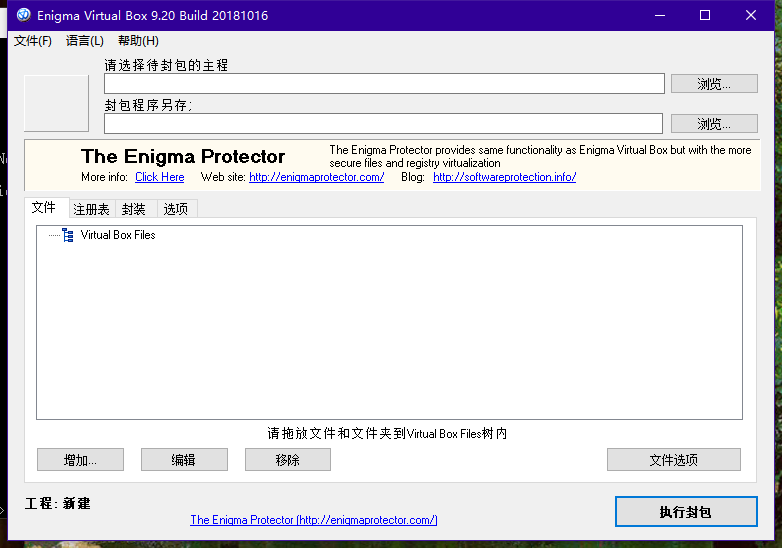Screen dimensions: 782x548
Task: Click the Virtual Box Files tree icon
Action: coord(68,235)
